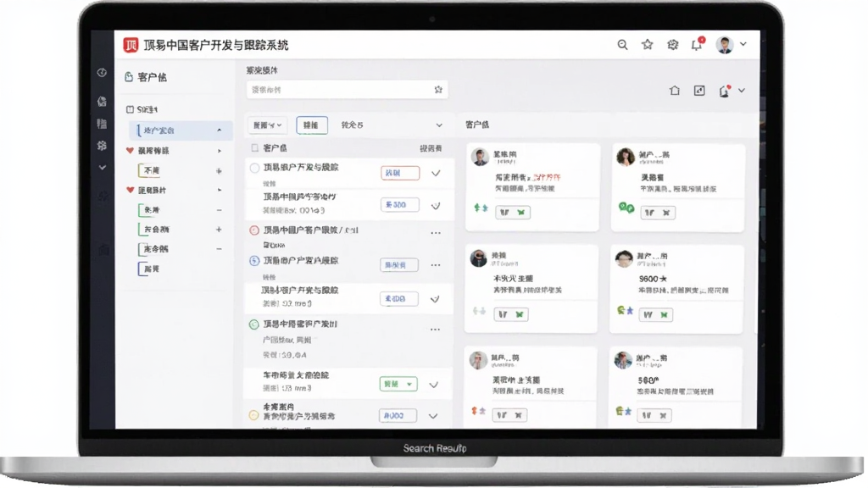This screenshot has width=868, height=488.
Task: Click the blue tag on the bottom yellow-icon row
Action: (x=398, y=415)
